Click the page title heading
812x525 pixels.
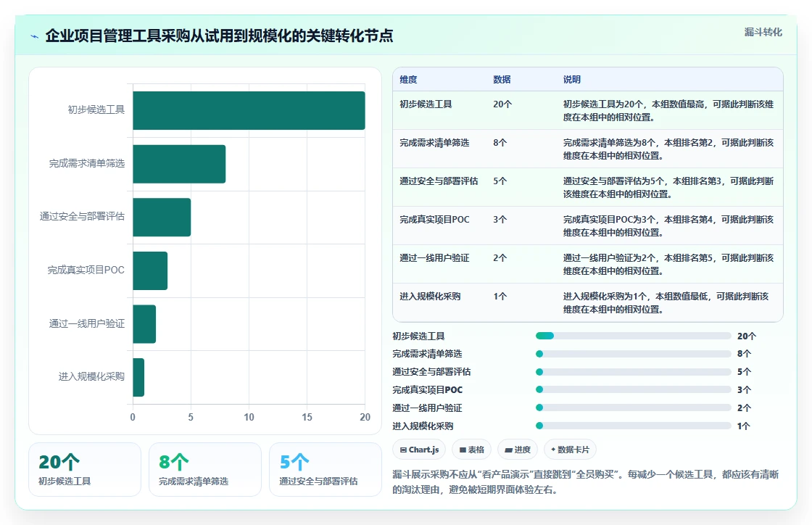tap(219, 36)
